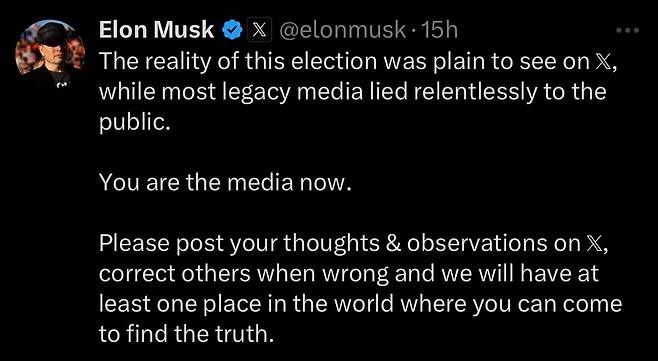Open Elon Musk's profile picture
This screenshot has height=361, width=658.
click(50, 48)
